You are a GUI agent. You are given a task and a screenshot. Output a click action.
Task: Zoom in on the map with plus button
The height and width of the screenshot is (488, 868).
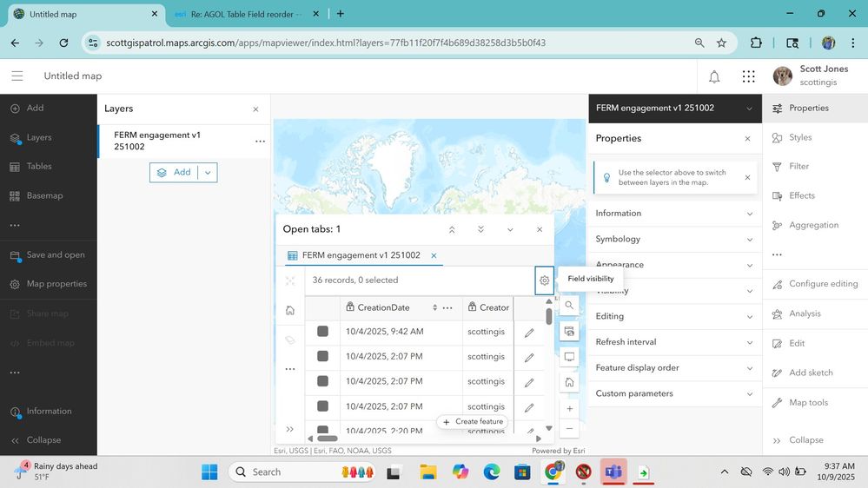point(569,408)
